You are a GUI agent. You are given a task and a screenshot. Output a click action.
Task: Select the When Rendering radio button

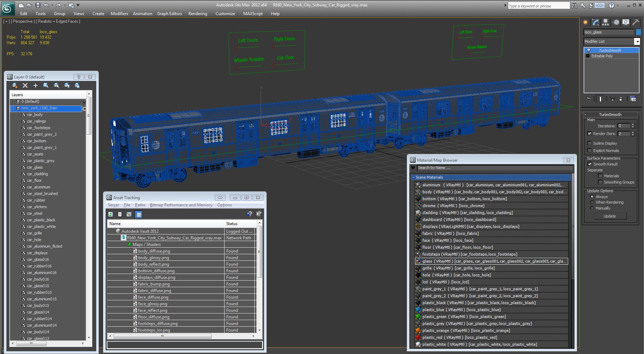[x=592, y=202]
